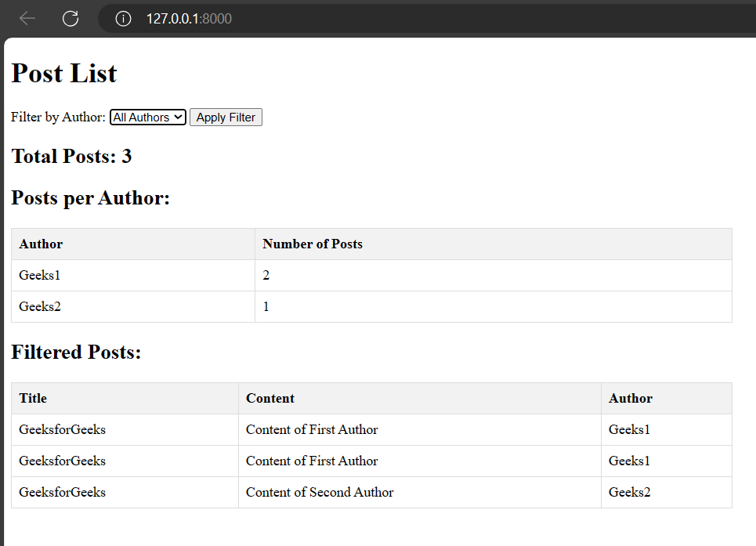Click the Content column header

tap(270, 399)
